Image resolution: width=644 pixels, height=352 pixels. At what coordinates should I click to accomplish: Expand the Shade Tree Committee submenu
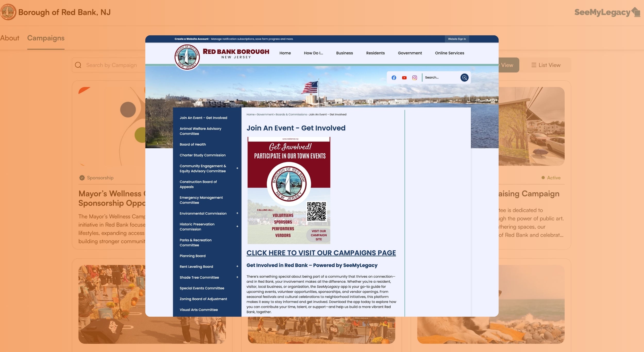(237, 277)
